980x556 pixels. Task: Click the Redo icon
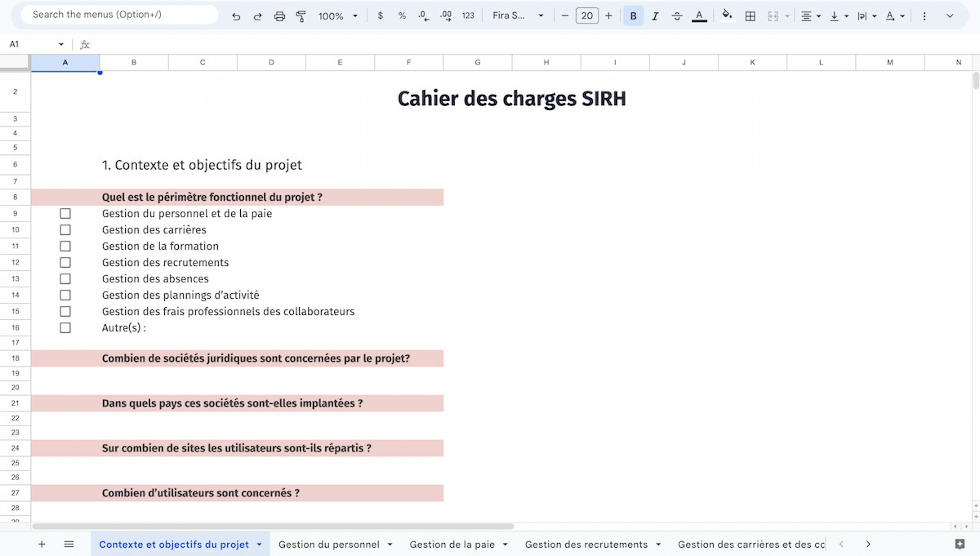[x=258, y=16]
